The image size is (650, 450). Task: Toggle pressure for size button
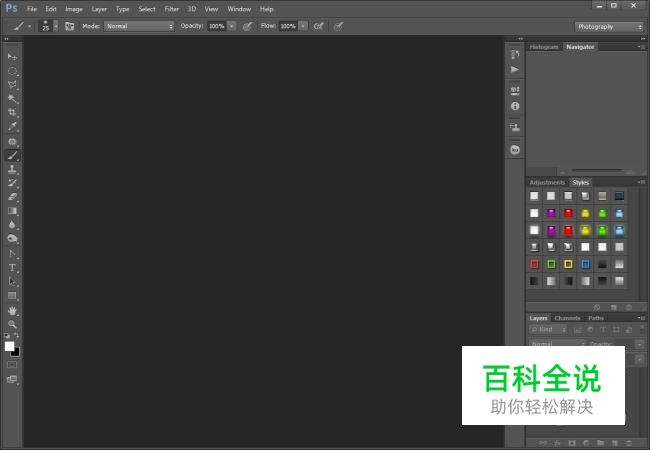(x=338, y=26)
